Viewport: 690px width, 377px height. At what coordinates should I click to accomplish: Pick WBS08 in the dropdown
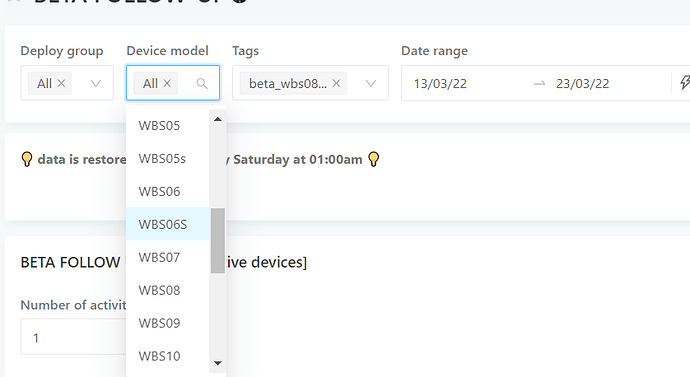(168, 290)
